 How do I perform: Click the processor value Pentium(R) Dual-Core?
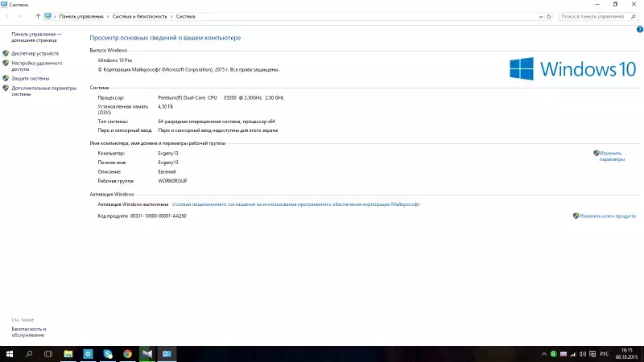221,97
